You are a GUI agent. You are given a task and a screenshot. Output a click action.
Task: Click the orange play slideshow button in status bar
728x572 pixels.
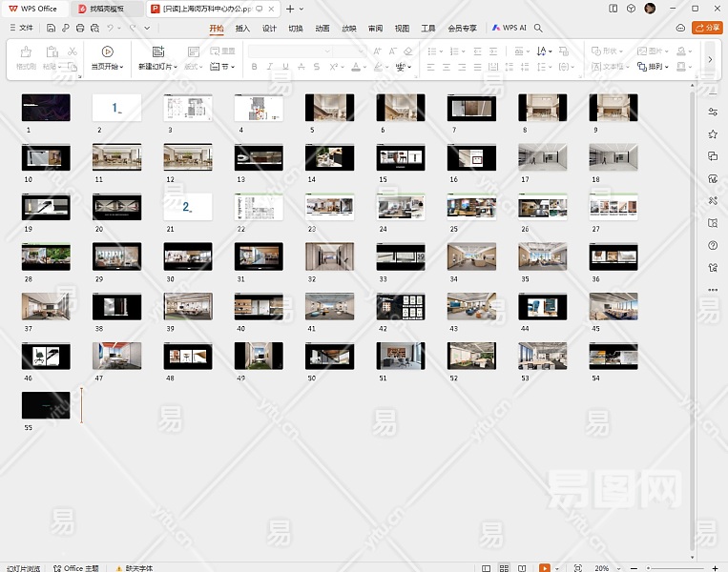click(544, 567)
